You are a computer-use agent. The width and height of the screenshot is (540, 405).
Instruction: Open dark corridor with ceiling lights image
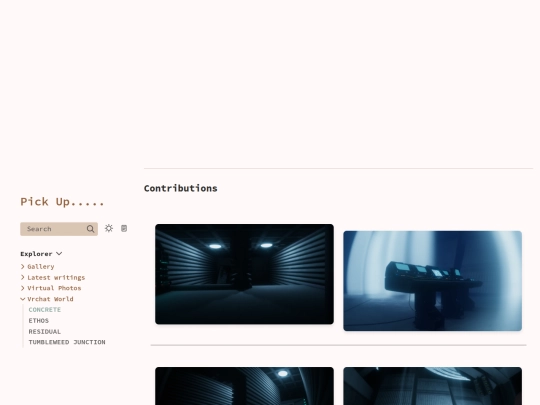pos(244,274)
